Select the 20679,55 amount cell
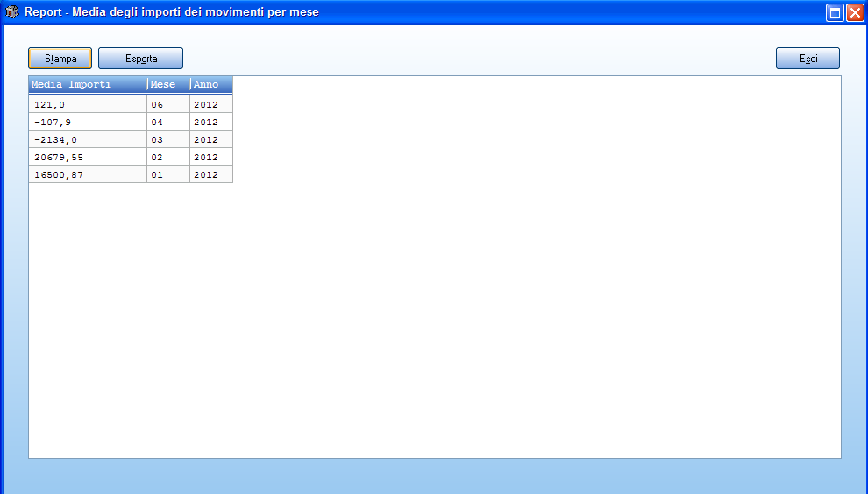The image size is (868, 494). 88,157
